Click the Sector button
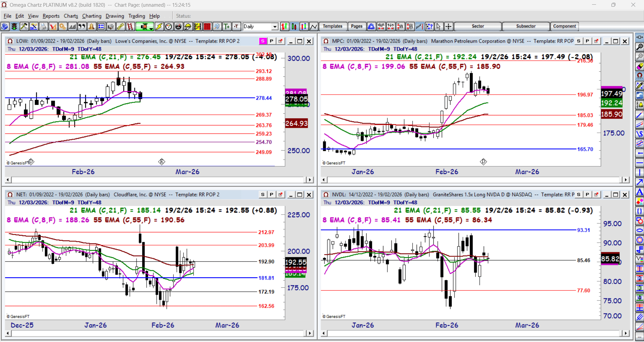 pos(478,26)
